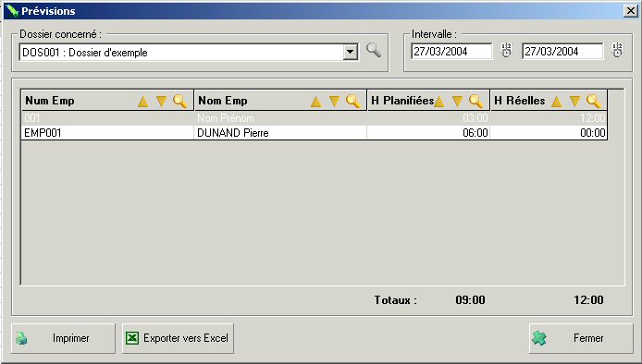Screen dimensions: 642x364
Task: Sort H Planifiées column descending
Action: coord(457,102)
